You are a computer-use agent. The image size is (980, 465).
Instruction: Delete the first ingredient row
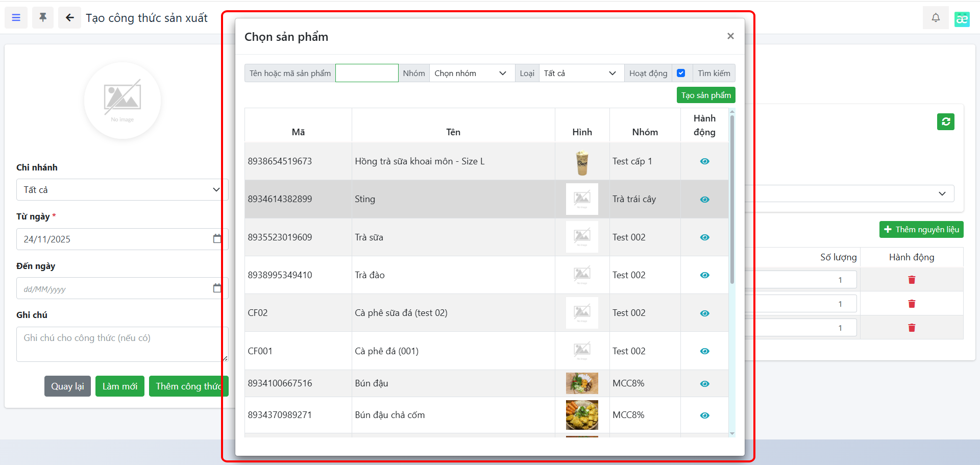click(x=912, y=280)
